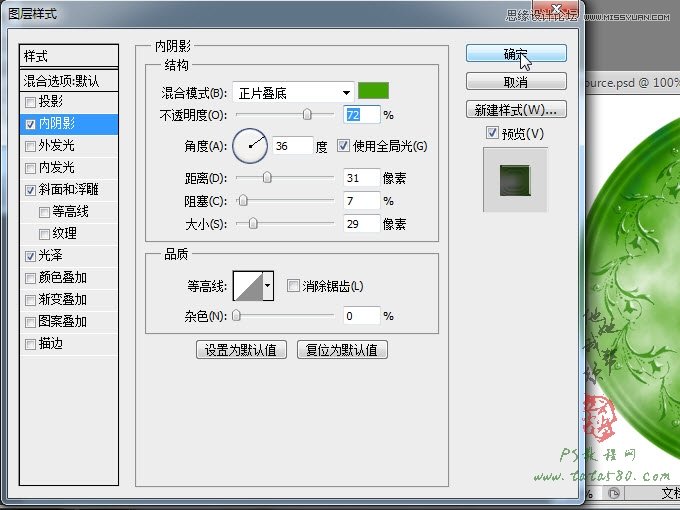680x510 pixels.
Task: Click the 确定 button
Action: [516, 54]
